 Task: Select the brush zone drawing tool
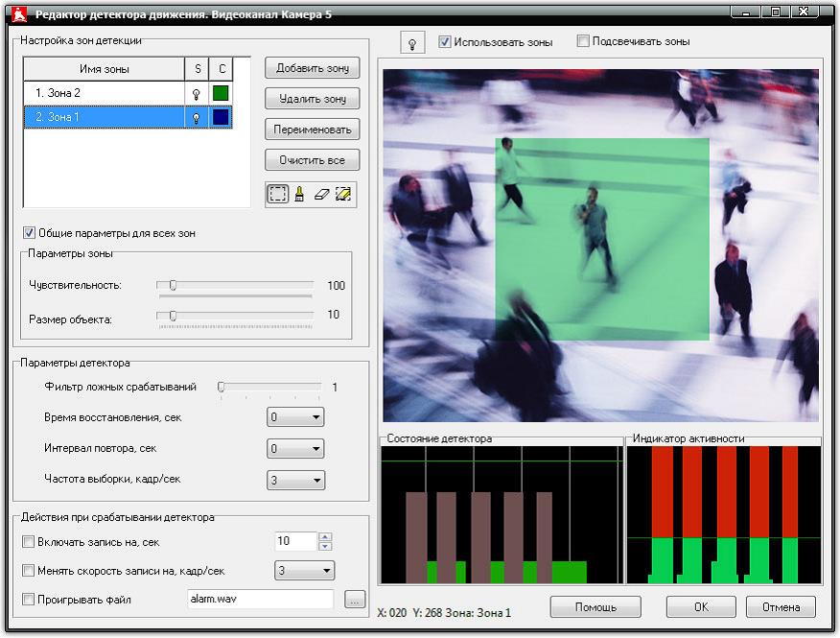point(299,194)
